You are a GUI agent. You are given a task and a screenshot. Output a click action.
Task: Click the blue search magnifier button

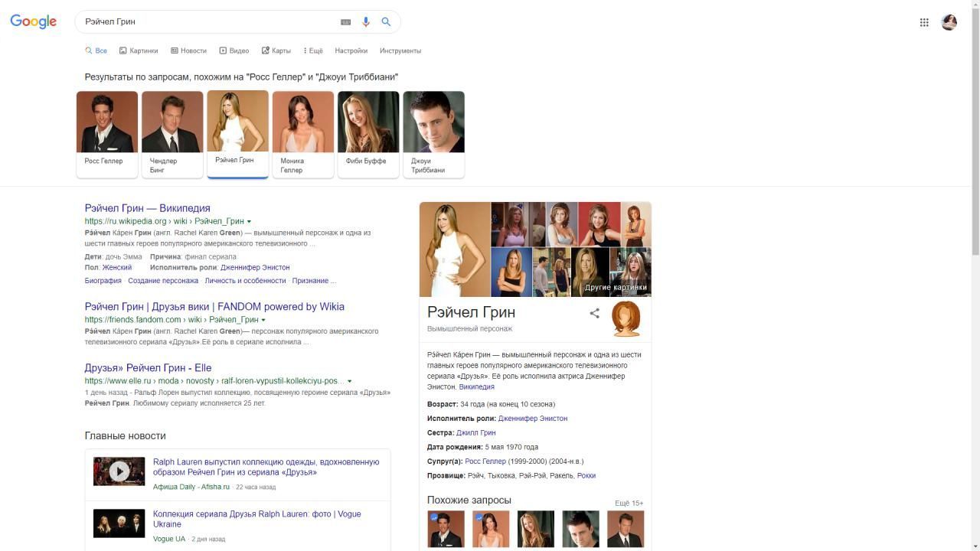tap(386, 22)
